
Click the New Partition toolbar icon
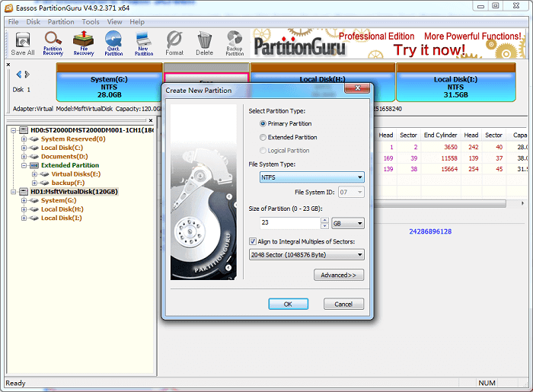tap(144, 44)
